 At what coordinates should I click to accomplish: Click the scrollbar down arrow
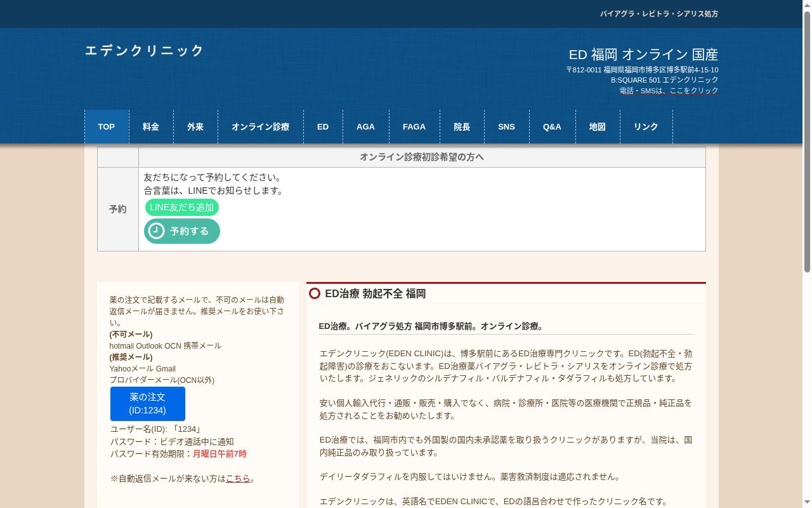tap(807, 503)
